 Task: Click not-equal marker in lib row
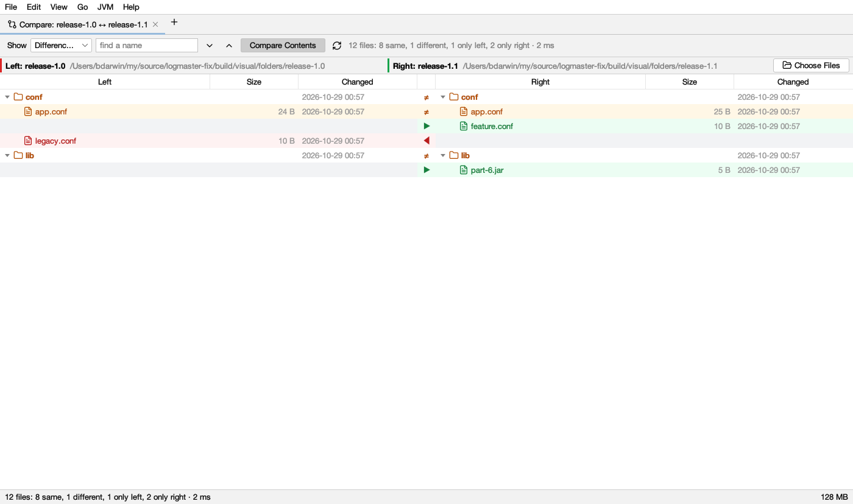click(426, 155)
